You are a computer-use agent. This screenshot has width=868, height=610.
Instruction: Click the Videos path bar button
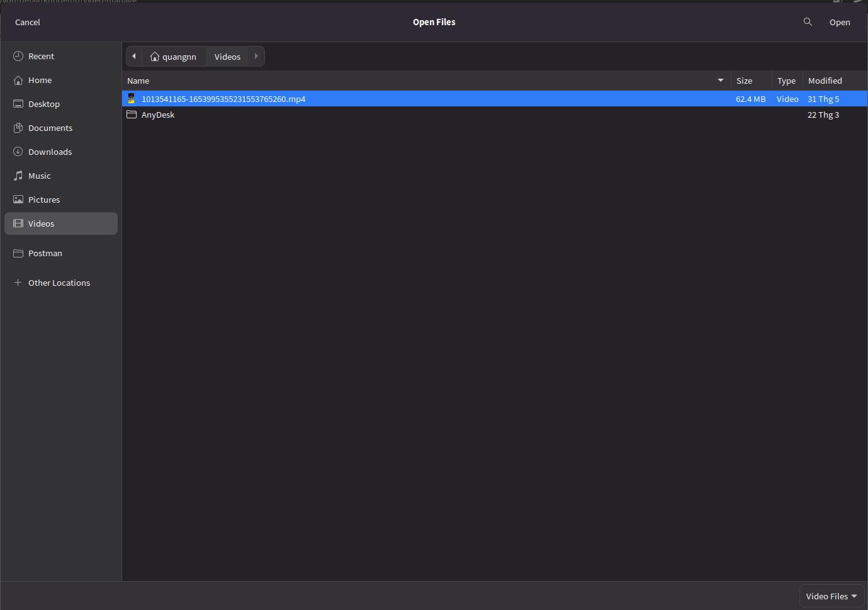pyautogui.click(x=227, y=56)
